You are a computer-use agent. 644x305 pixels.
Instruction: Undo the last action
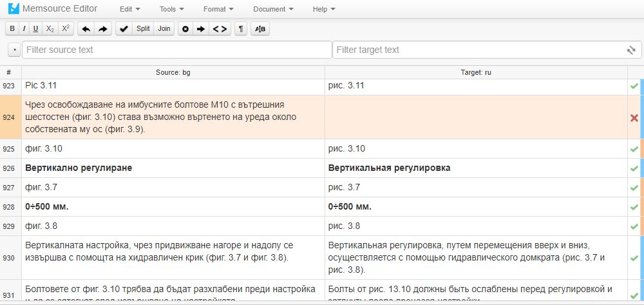tap(86, 29)
